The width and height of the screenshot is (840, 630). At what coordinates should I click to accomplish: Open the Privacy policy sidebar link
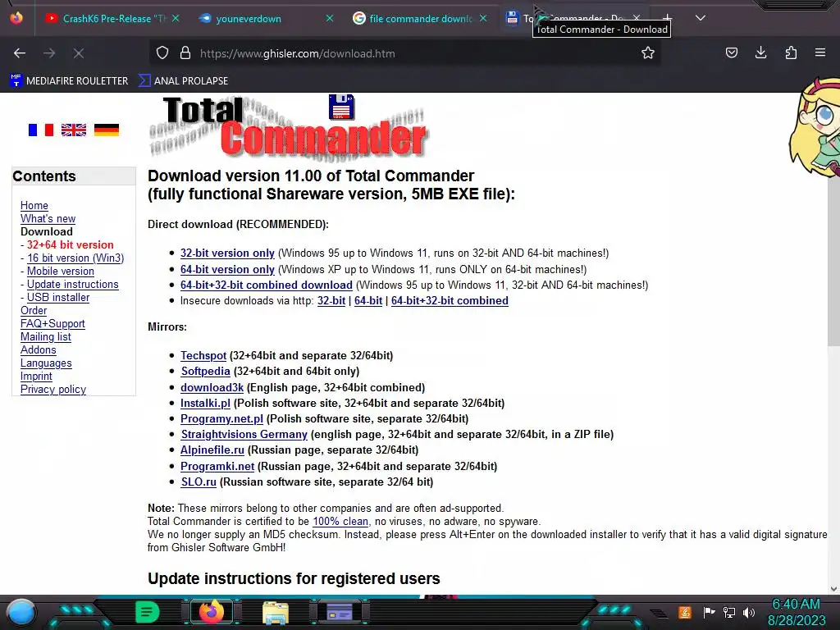(x=53, y=390)
